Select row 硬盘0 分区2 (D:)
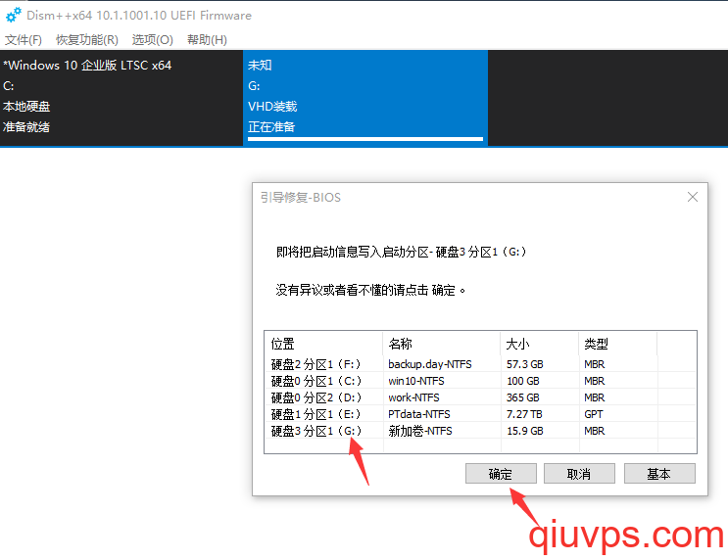The height and width of the screenshot is (560, 728). click(x=480, y=397)
